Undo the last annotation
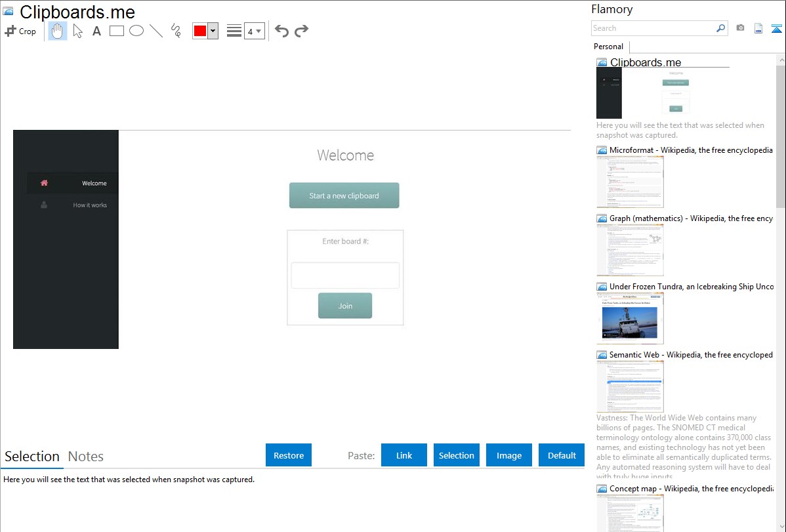 pyautogui.click(x=281, y=31)
